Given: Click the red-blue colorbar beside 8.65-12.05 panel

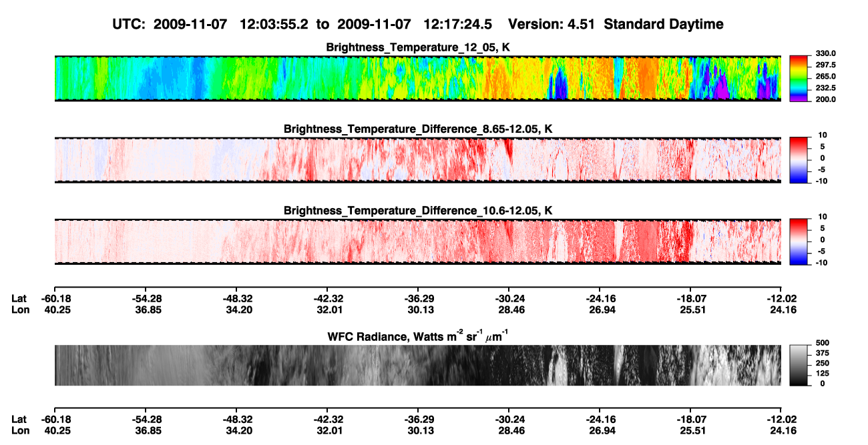Looking at the screenshot, I should point(799,159).
